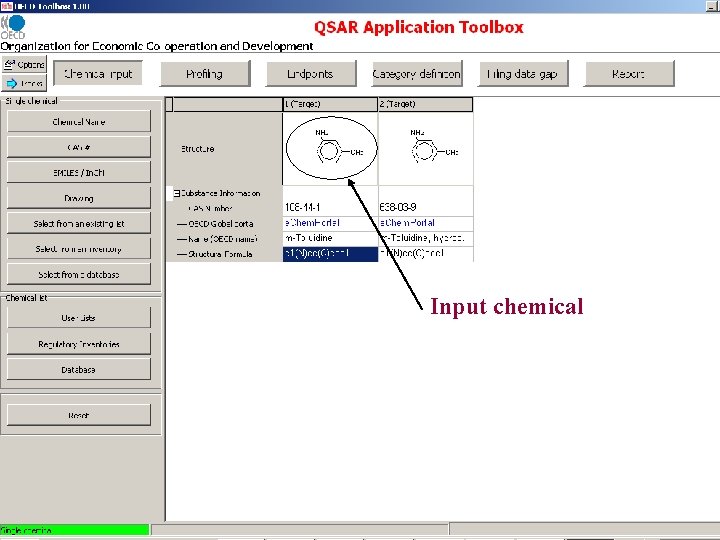720x540 pixels.
Task: Click the grid corner selector box
Action: click(169, 104)
